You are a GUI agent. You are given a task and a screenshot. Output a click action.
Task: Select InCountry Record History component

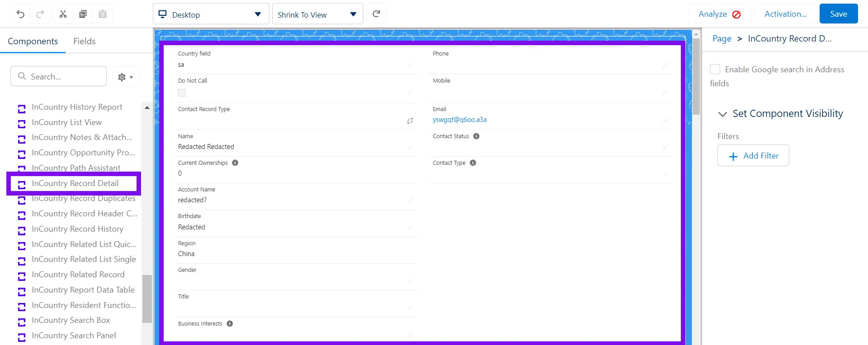pyautogui.click(x=77, y=229)
